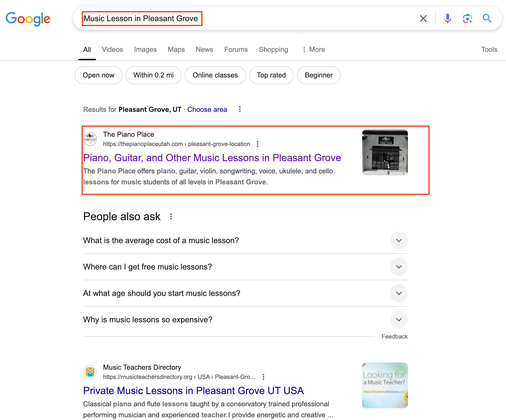Open three-dot menu for The Piano Place result
This screenshot has height=420, width=506.
258,144
